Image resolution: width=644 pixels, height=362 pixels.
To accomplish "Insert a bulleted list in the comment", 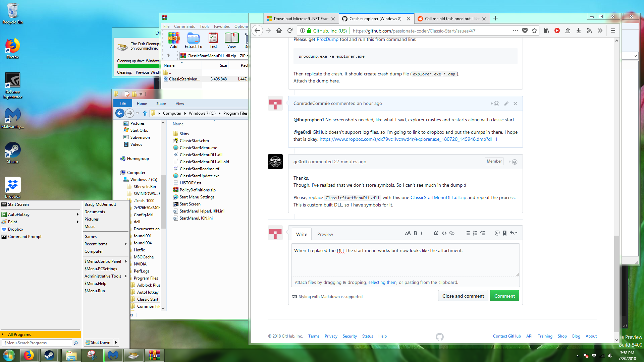I will pos(468,233).
